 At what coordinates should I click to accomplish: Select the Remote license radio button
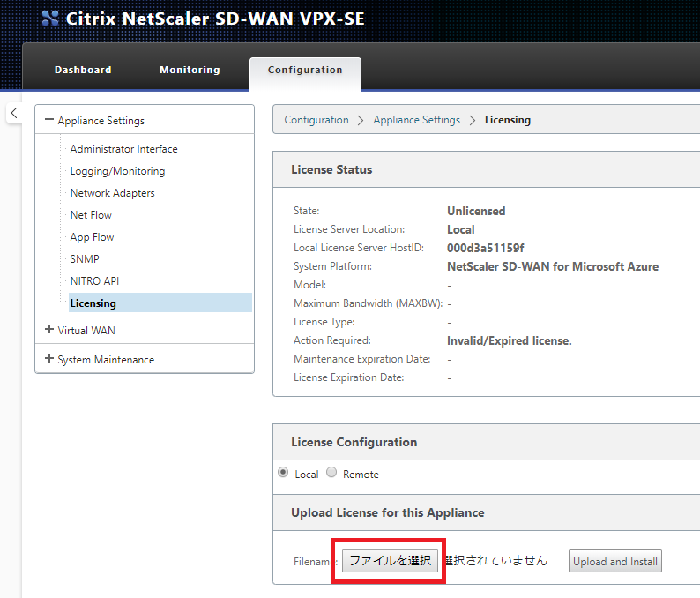coord(331,472)
